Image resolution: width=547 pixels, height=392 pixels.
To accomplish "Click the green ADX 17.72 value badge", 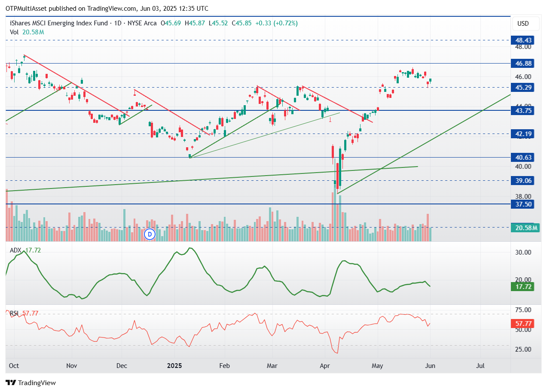I will click(x=522, y=286).
